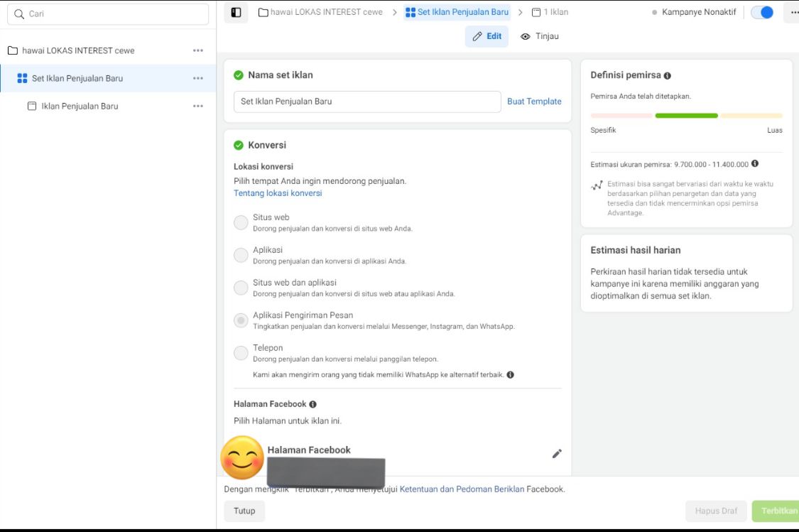Click inside the ad set name input field
Viewport: 799px width, 532px height.
366,102
